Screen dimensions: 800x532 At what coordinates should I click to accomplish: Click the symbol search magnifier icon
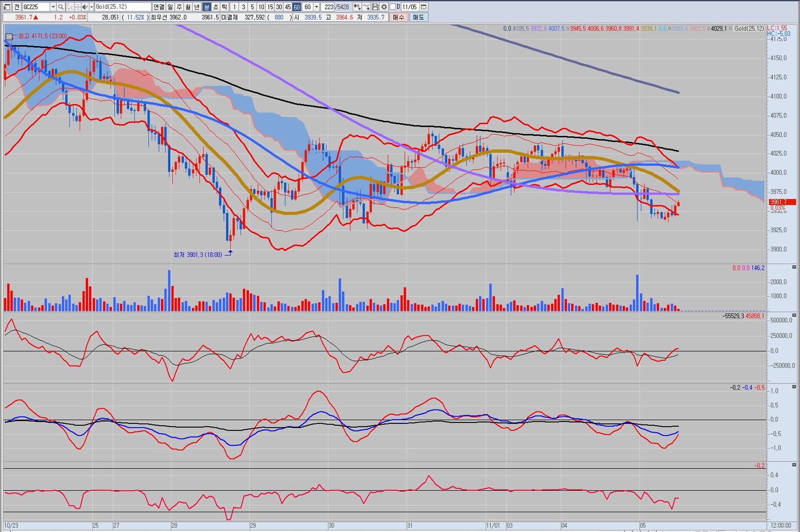61,7
